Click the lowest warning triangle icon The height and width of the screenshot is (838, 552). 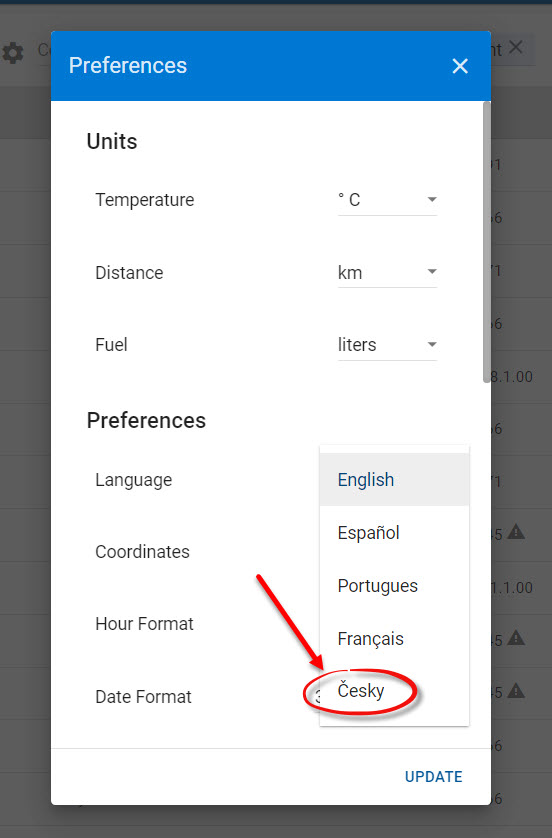(x=516, y=690)
